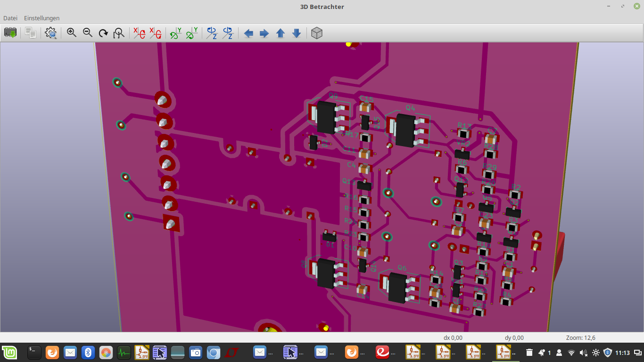This screenshot has width=644, height=362.
Task: Open the shield update manager icon
Action: tap(608, 353)
